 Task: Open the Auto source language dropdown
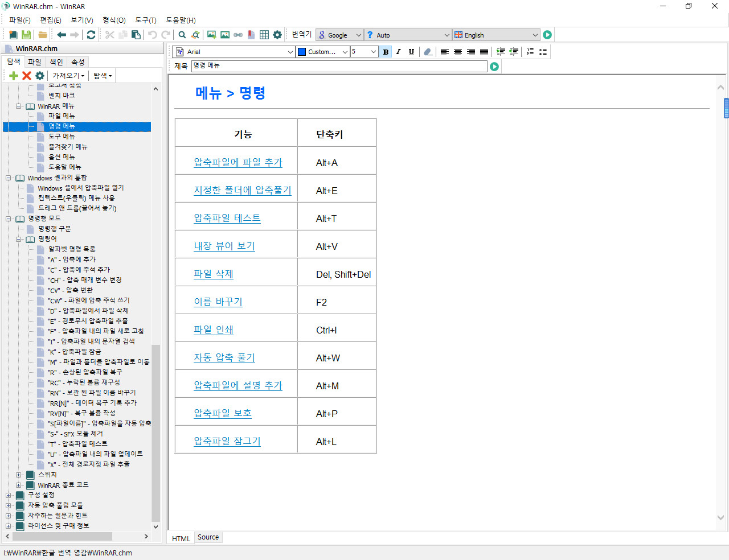(408, 35)
